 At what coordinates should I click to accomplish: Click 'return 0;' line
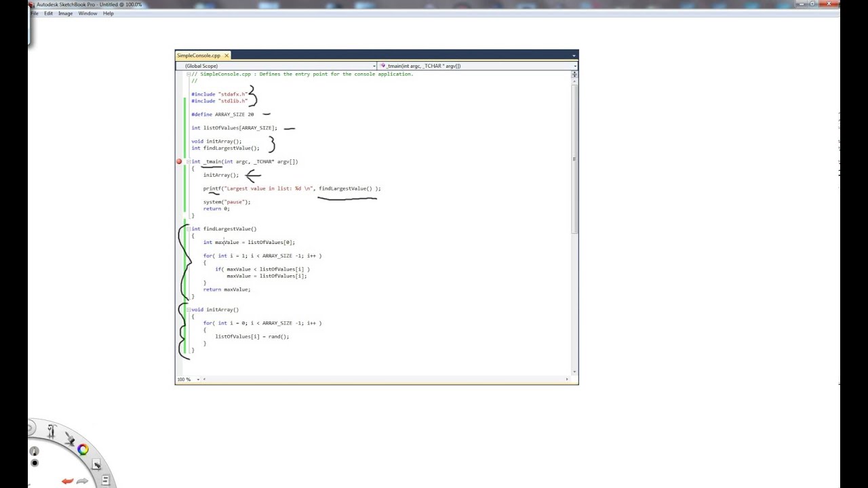[x=216, y=209]
